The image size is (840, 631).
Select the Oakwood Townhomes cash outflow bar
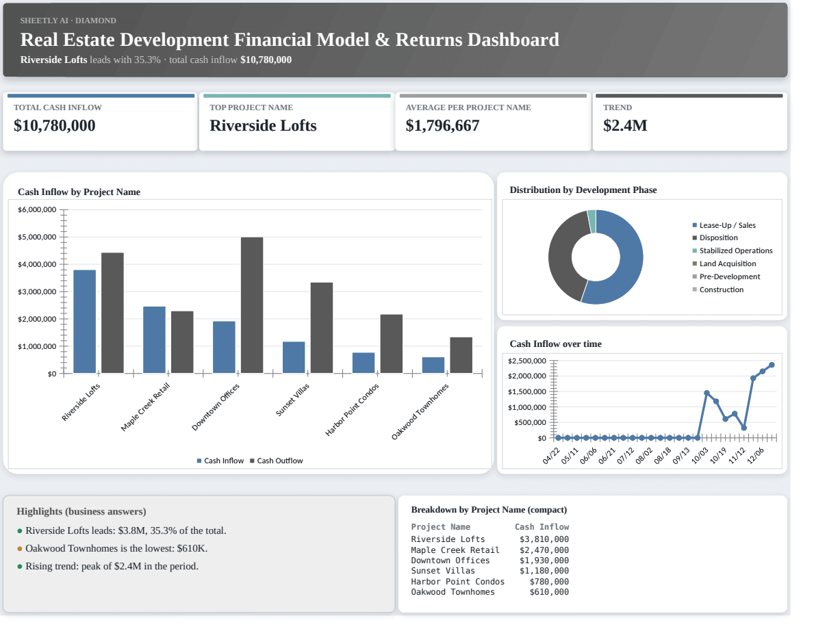(461, 355)
